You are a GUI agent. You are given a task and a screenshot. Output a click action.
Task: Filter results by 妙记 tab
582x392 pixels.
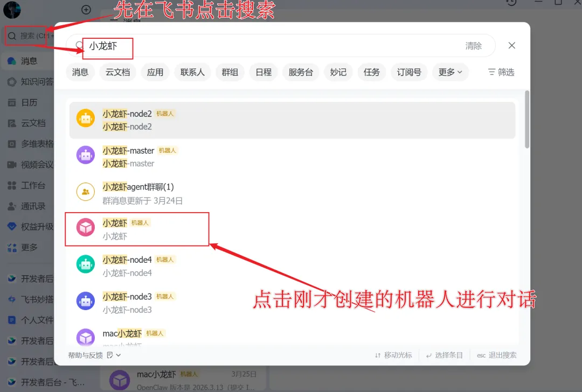point(338,72)
